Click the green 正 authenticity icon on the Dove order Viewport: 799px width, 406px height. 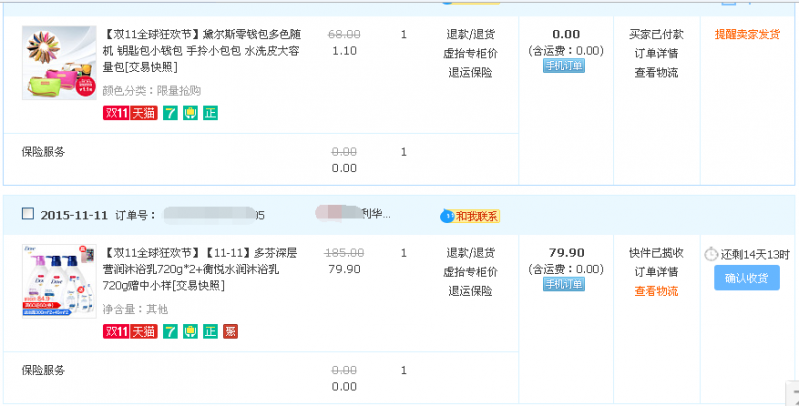(x=210, y=331)
